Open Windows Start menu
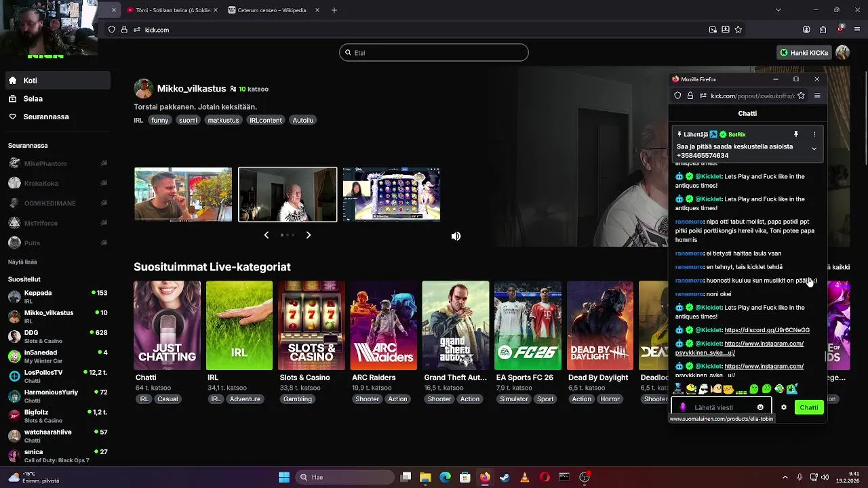 tap(284, 477)
